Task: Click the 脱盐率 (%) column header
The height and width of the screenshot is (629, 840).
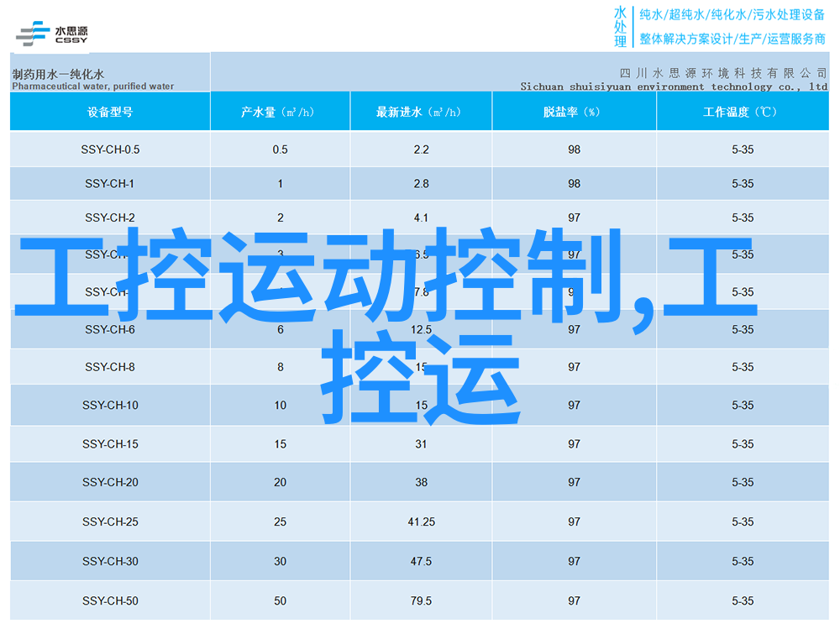Action: click(574, 112)
